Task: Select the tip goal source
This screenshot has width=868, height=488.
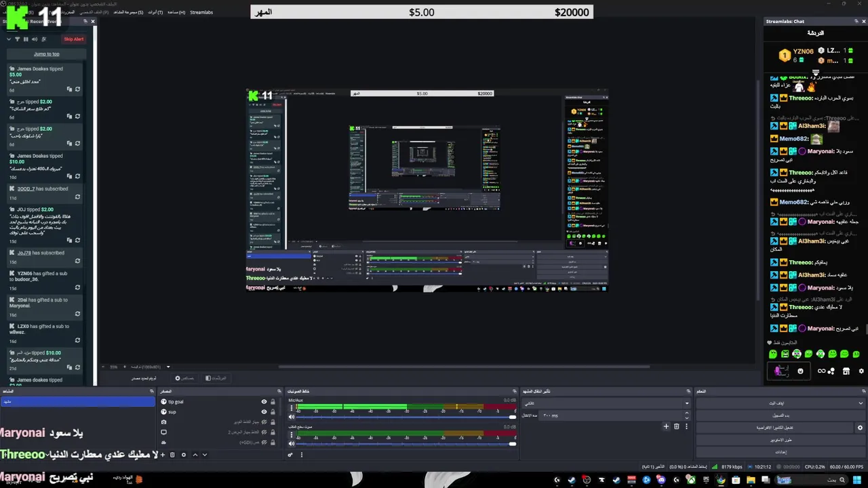Action: coord(176,402)
